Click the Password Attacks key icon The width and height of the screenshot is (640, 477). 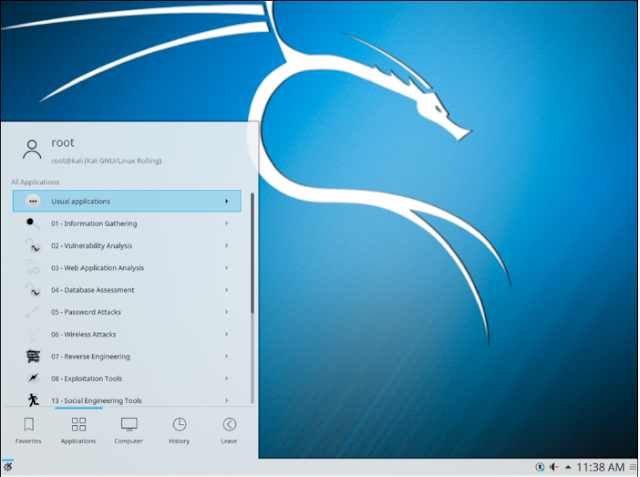[33, 312]
